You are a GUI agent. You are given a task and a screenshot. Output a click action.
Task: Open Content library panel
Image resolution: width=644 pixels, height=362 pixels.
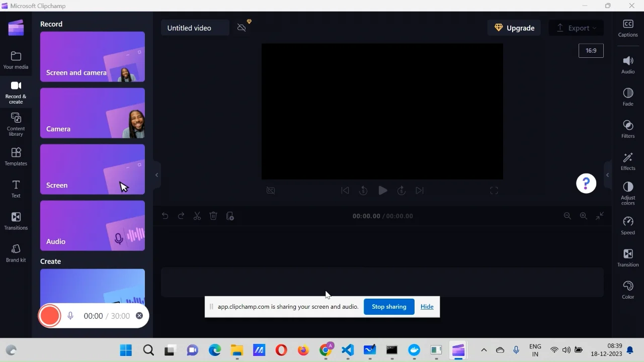click(x=16, y=124)
